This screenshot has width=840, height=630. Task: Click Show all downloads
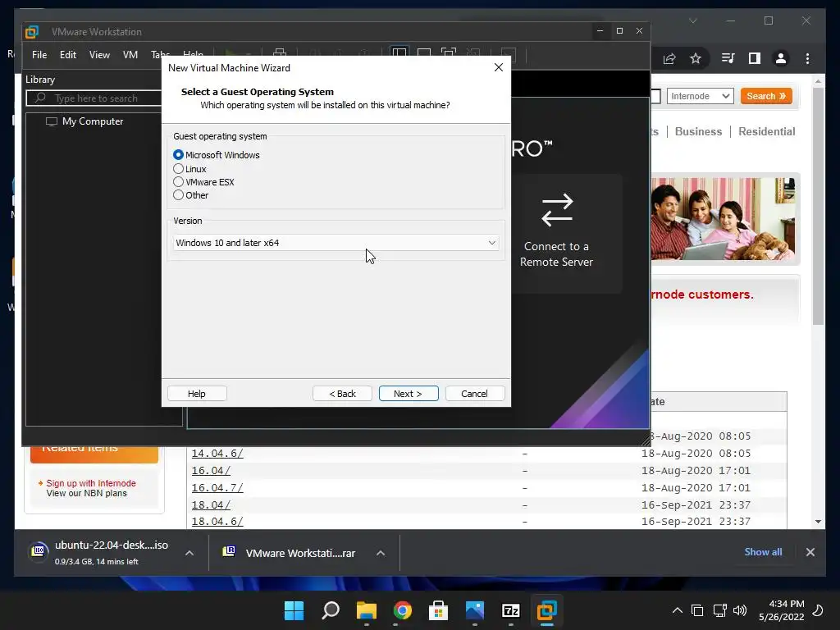click(x=763, y=552)
